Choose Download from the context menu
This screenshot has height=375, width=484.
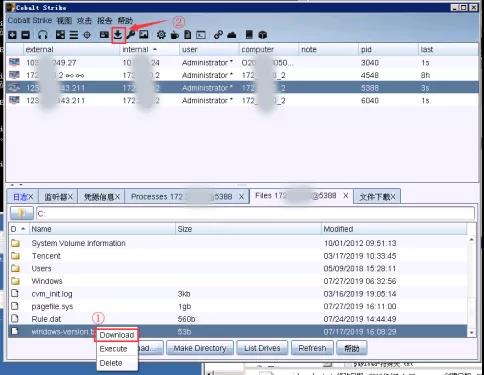pos(117,335)
